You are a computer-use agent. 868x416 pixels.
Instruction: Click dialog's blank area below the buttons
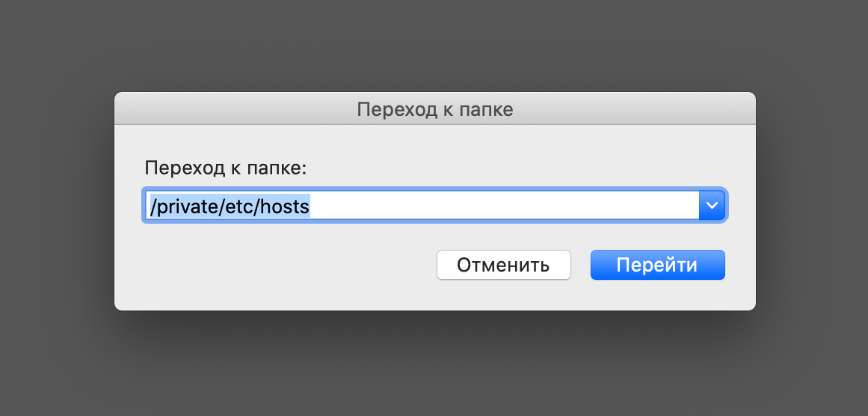click(x=434, y=296)
